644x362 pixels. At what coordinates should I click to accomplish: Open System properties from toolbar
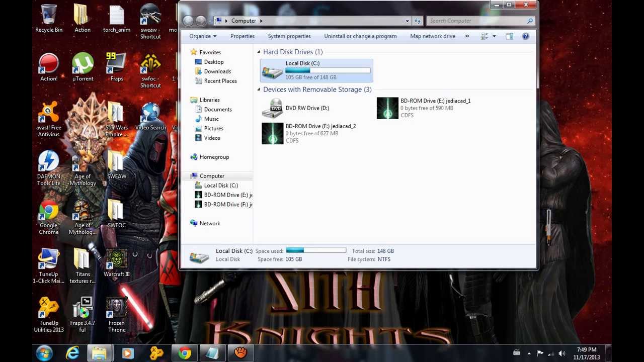click(289, 36)
